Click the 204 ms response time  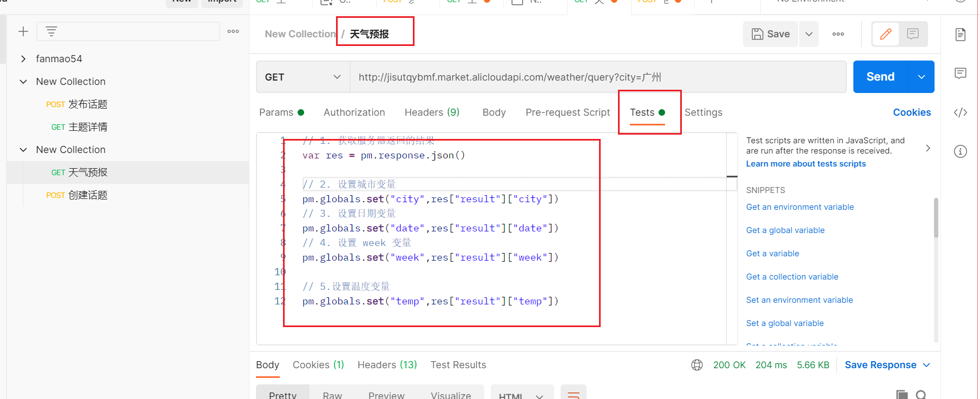tap(771, 365)
